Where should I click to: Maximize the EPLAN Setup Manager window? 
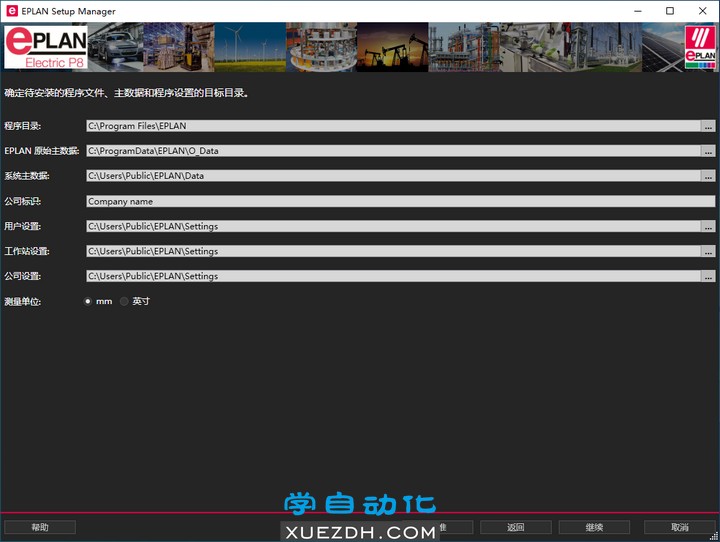click(x=670, y=11)
